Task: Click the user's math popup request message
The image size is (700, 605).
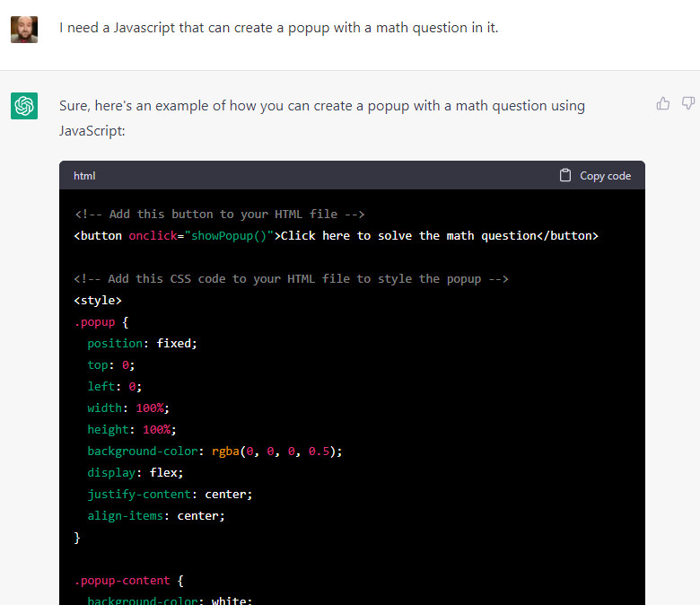Action: coord(278,28)
